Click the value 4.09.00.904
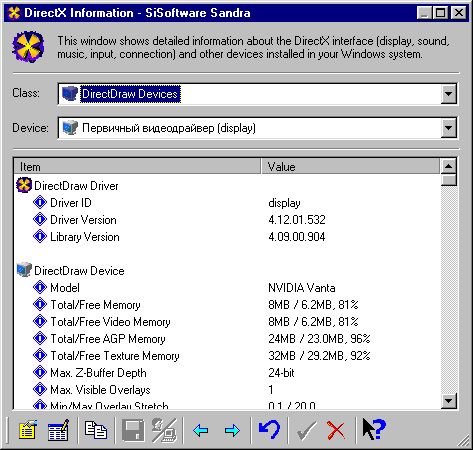This screenshot has width=473, height=450. 297,237
